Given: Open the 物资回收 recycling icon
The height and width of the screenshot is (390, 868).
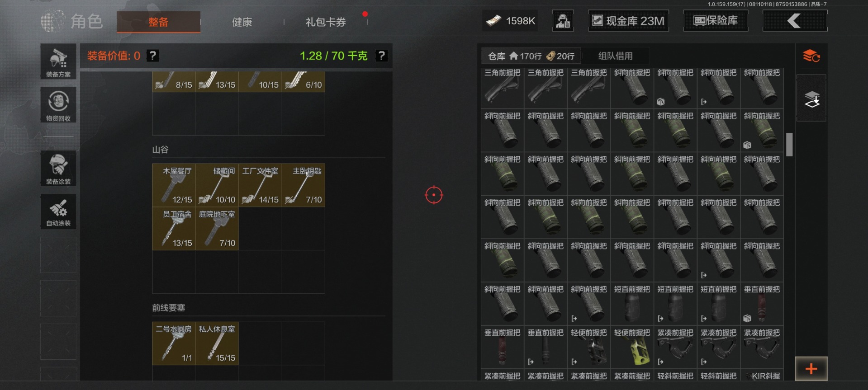Looking at the screenshot, I should click(x=58, y=105).
